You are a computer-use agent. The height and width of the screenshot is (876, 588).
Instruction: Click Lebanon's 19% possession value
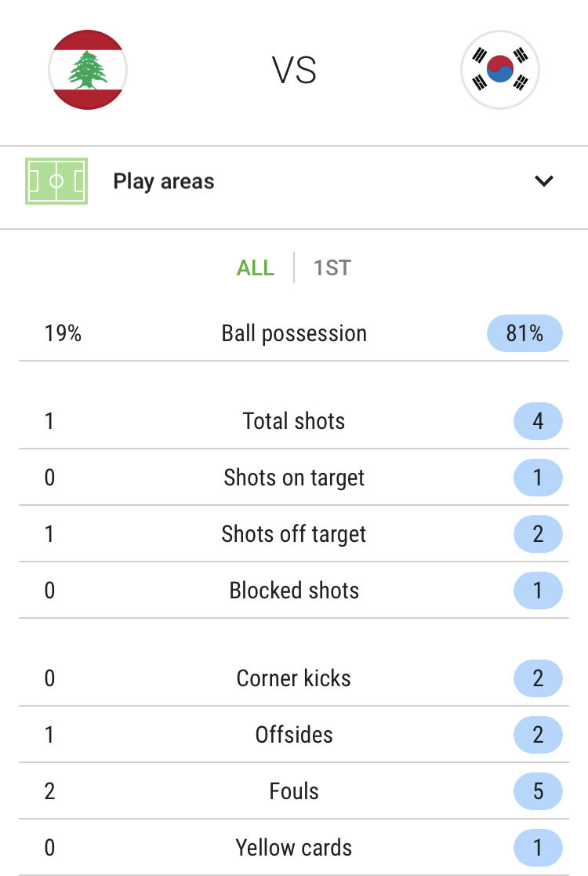(x=64, y=333)
